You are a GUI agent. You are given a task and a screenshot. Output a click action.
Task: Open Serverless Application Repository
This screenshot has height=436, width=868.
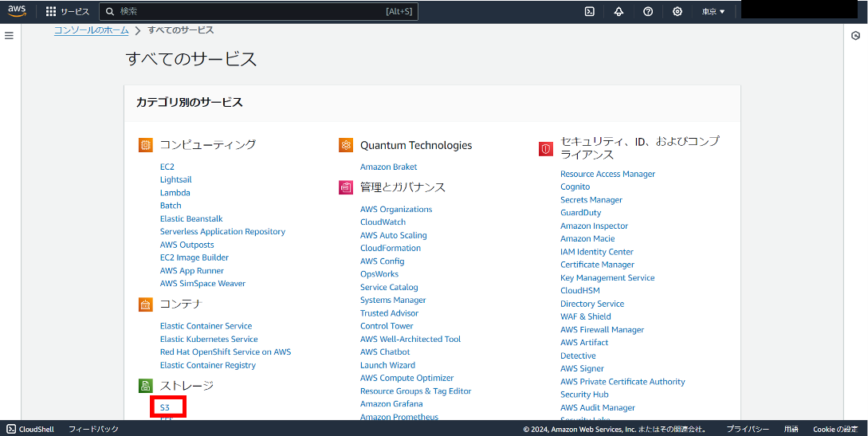[222, 231]
